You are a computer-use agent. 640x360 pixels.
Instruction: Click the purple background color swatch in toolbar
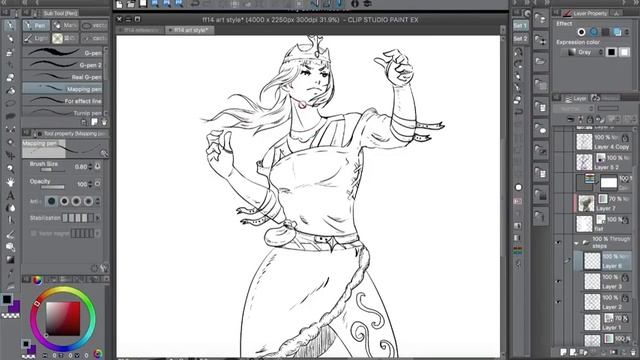pyautogui.click(x=16, y=307)
